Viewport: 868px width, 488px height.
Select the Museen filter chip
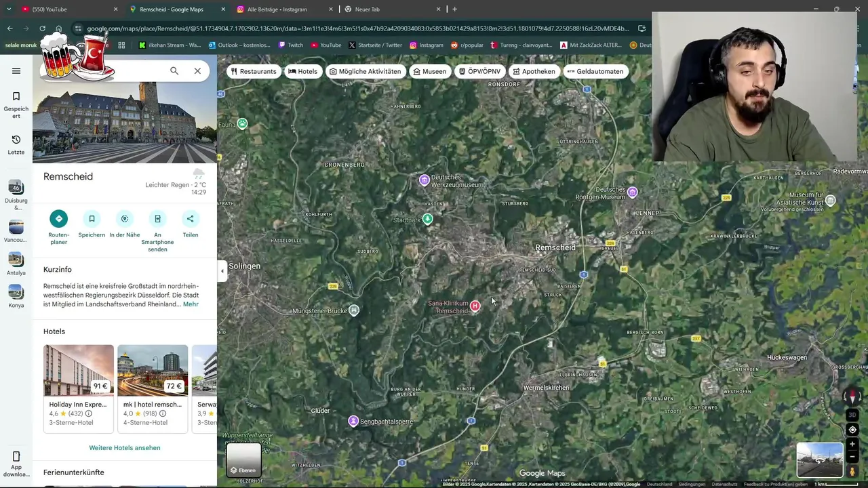pos(430,71)
